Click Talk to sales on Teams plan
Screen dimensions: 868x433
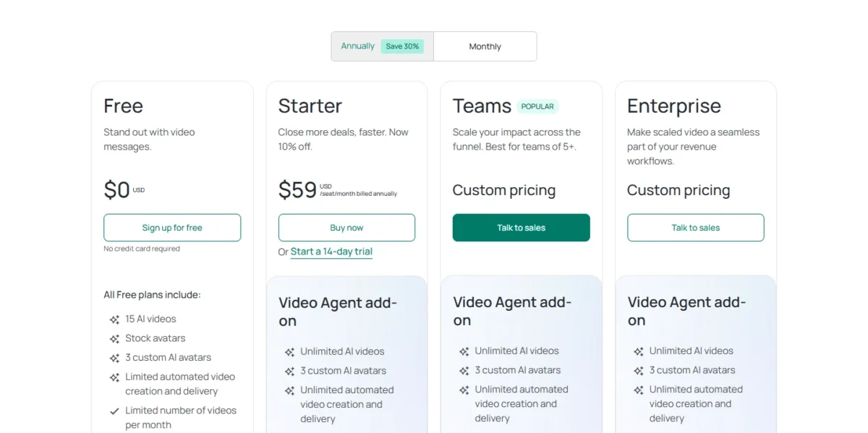click(x=521, y=228)
